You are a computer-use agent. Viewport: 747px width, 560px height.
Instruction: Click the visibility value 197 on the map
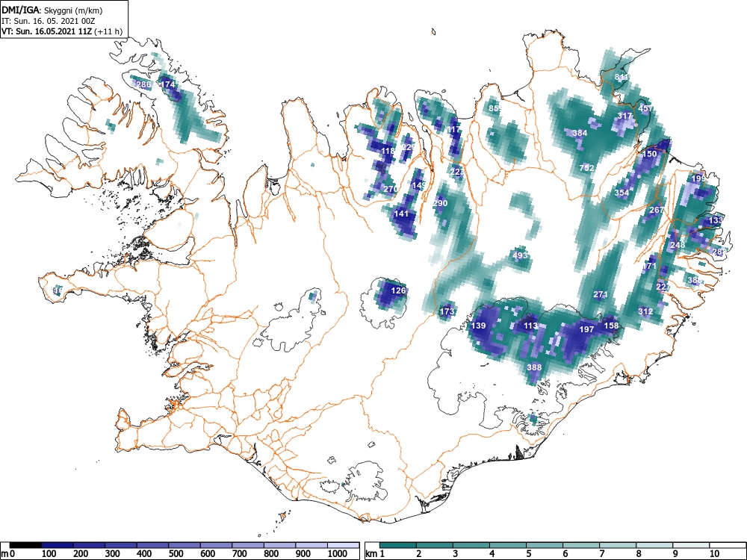point(586,329)
